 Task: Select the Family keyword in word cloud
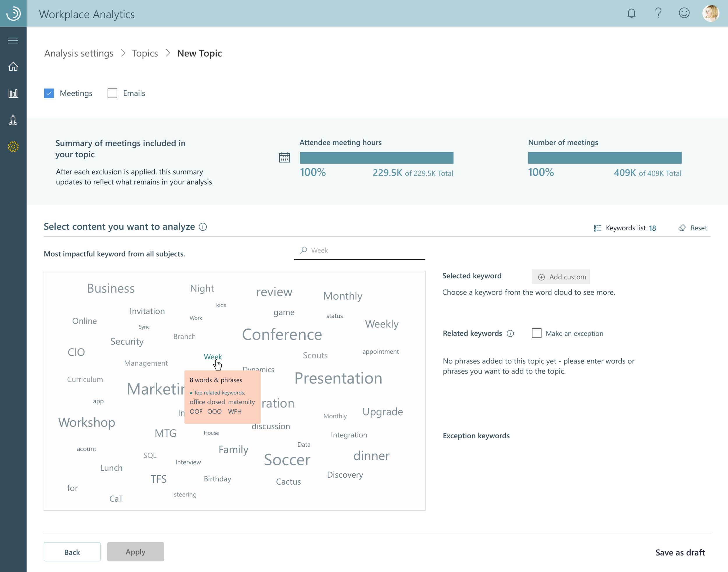coord(234,450)
